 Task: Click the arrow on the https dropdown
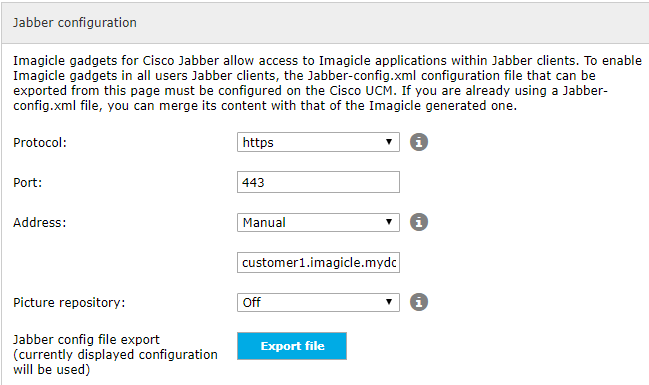click(389, 142)
